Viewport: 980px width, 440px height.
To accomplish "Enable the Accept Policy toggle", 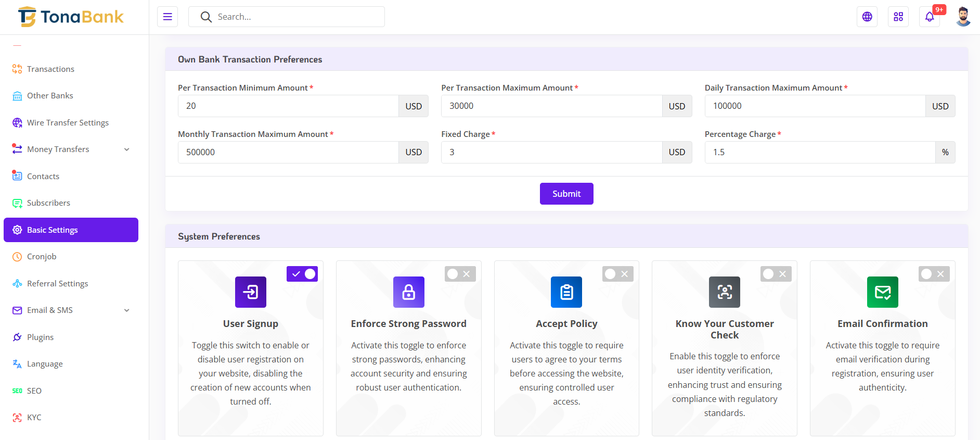I will 618,274.
